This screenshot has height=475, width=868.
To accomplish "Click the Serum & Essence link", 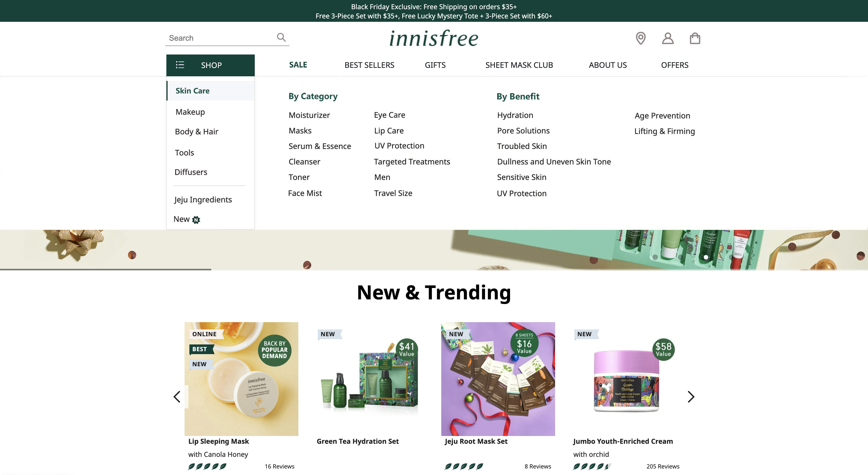I will (x=319, y=146).
